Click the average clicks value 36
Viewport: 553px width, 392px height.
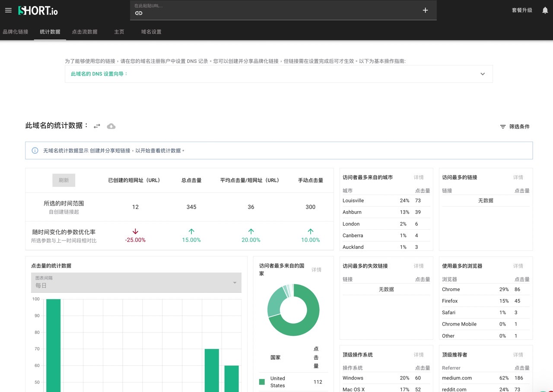(x=251, y=207)
